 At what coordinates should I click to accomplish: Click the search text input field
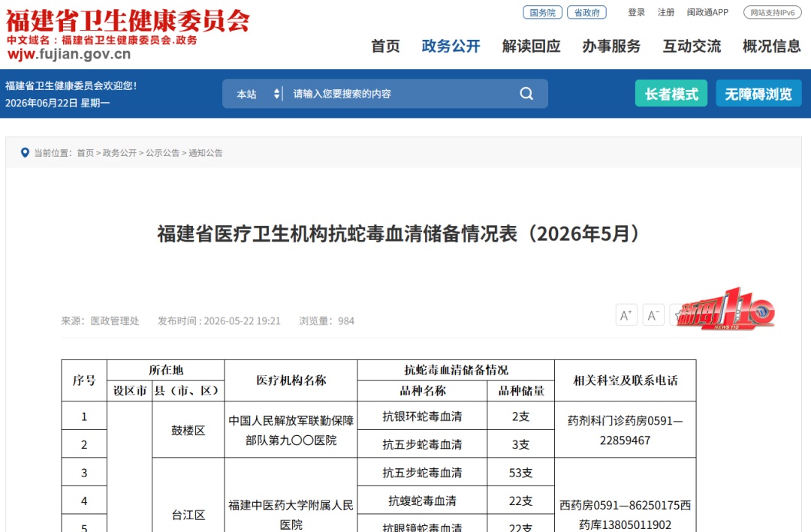[x=401, y=94]
